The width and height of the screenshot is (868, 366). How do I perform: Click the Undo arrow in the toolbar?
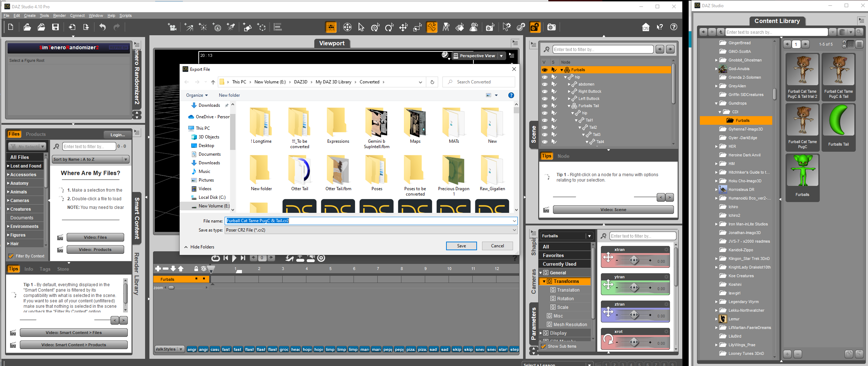pos(103,27)
